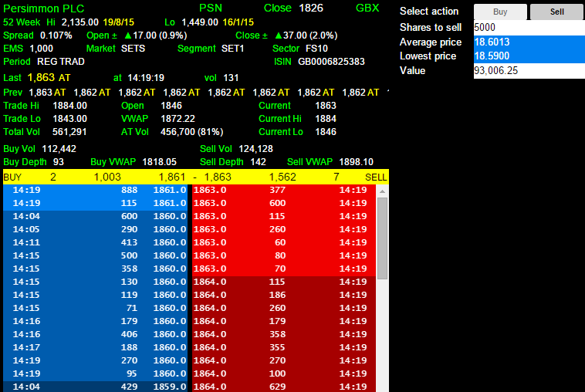Select the buy order of 406 at 1860.0
Image resolution: width=585 pixels, height=392 pixels.
pos(95,334)
